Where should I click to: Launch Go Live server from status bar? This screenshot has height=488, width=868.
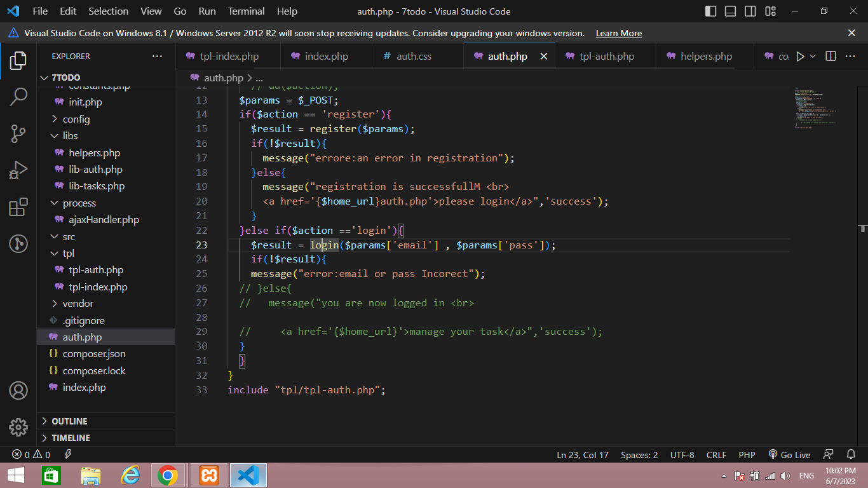pyautogui.click(x=789, y=455)
